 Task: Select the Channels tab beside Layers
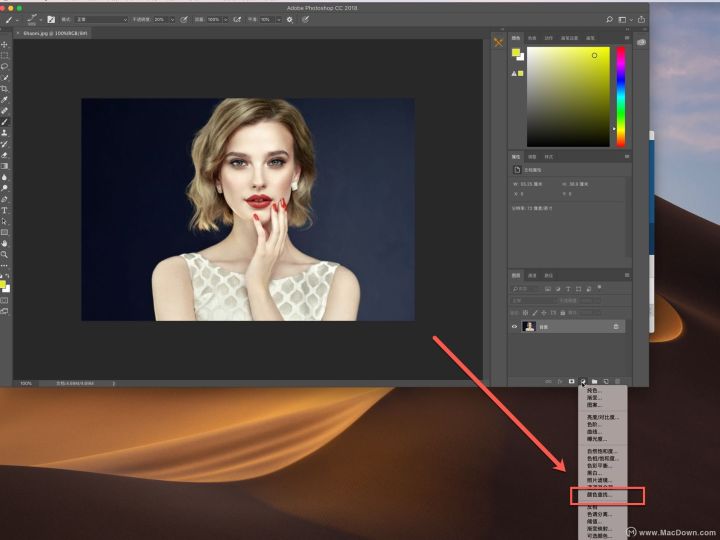coord(532,276)
